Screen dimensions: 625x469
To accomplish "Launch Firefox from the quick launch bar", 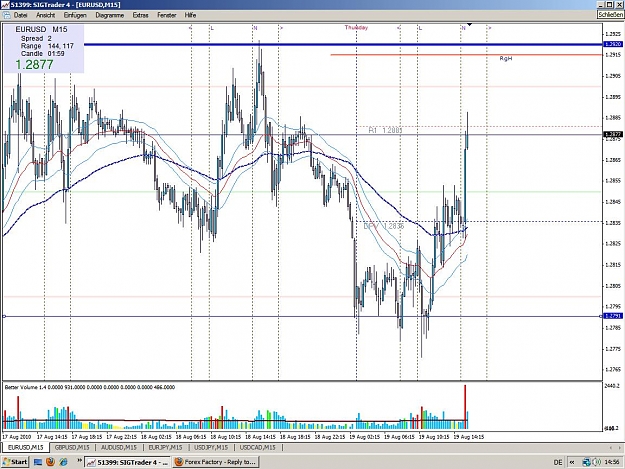I will (x=50, y=462).
